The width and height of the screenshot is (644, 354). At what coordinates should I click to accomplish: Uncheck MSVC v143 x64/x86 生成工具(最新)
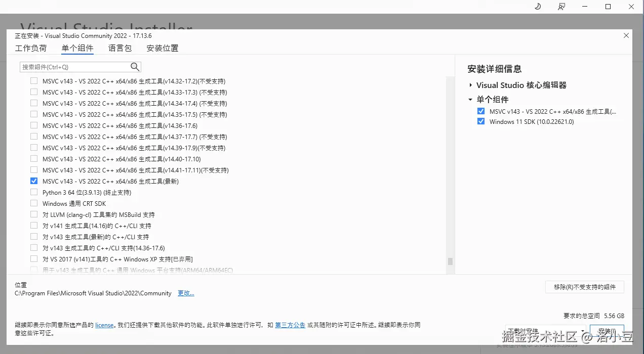point(33,181)
